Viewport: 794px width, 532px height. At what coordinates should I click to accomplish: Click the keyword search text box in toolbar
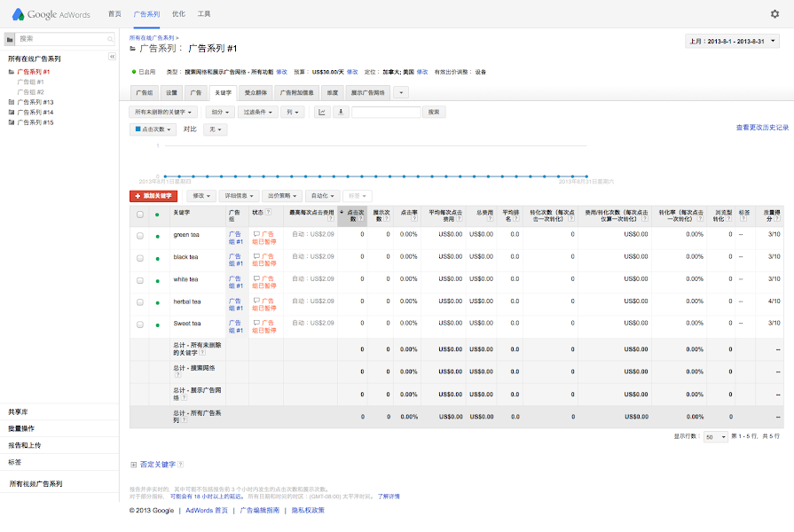click(387, 112)
